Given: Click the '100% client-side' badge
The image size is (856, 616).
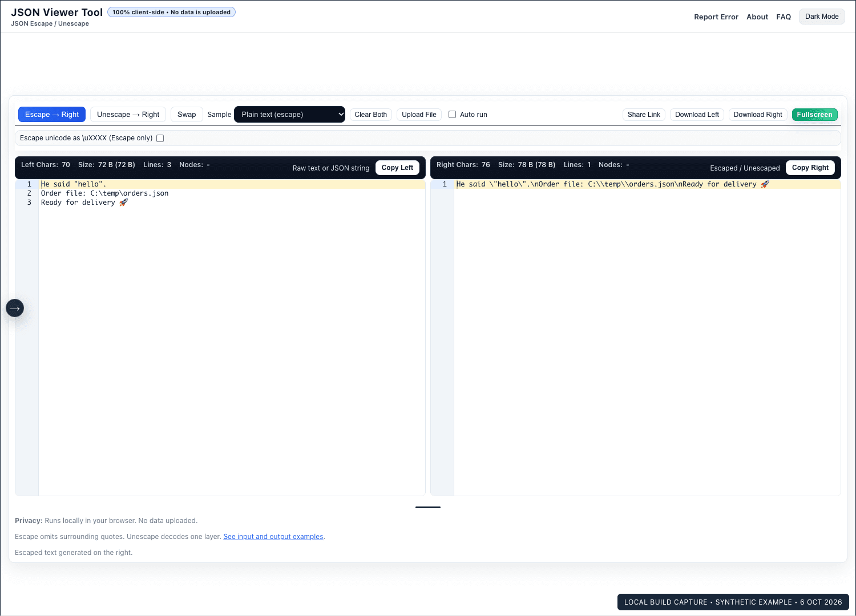Looking at the screenshot, I should 171,12.
